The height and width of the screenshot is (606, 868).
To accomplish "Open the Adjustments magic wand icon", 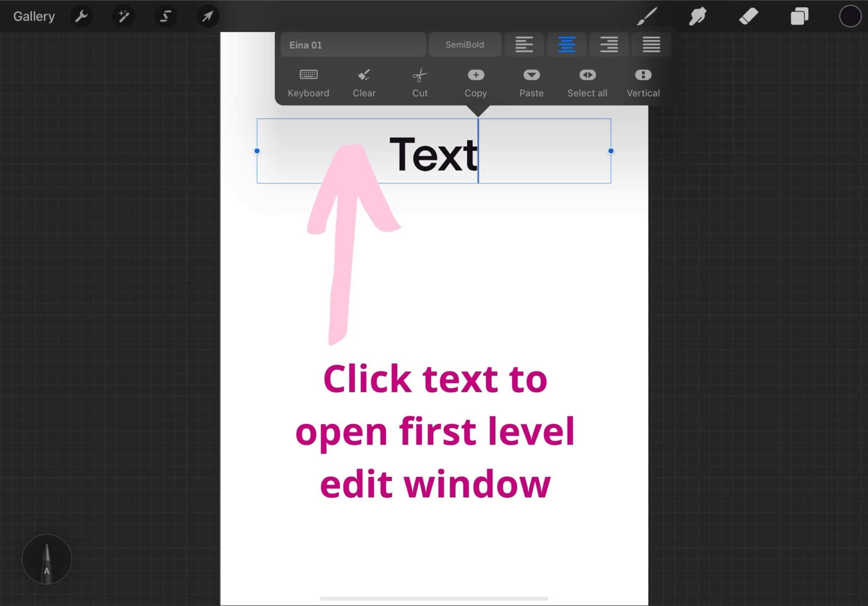I will [x=123, y=16].
